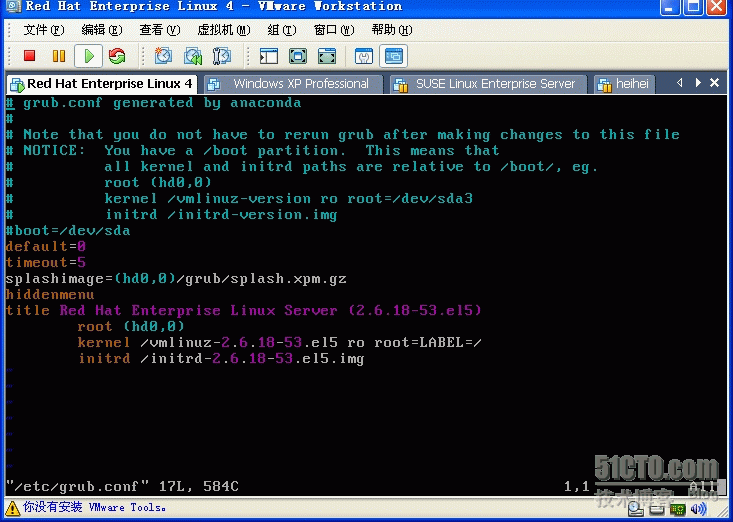Select the Red Hat Enterprise Linux 4 tab
Image resolution: width=733 pixels, height=522 pixels.
(x=101, y=84)
